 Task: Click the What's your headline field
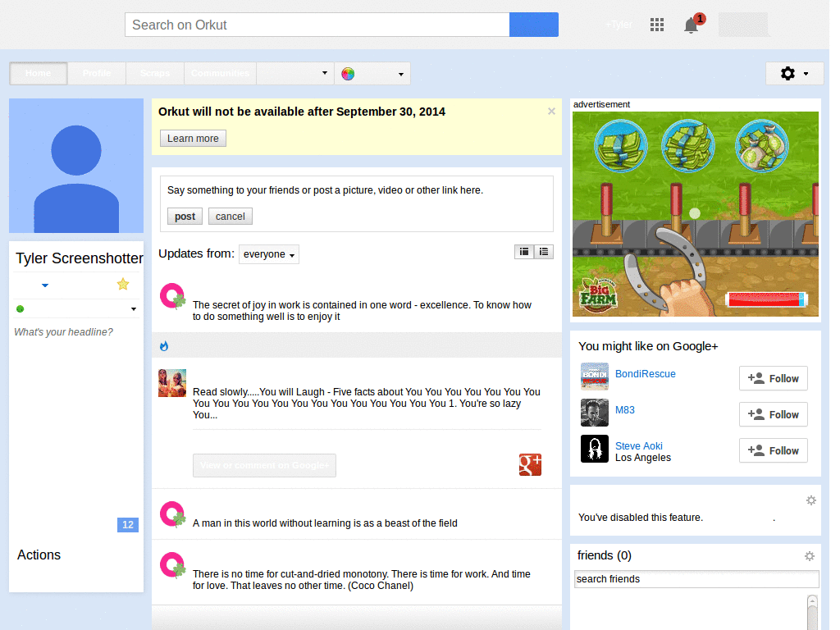pos(64,332)
